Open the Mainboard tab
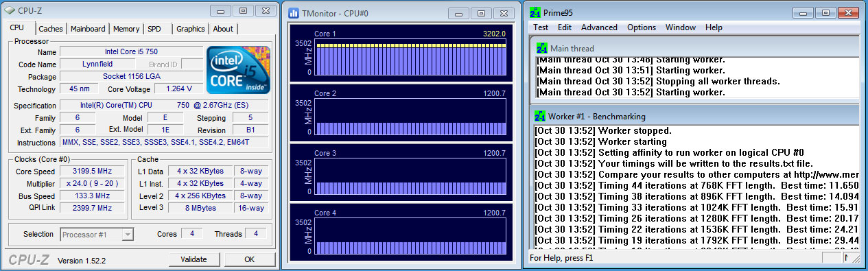The width and height of the screenshot is (868, 271). [88, 29]
